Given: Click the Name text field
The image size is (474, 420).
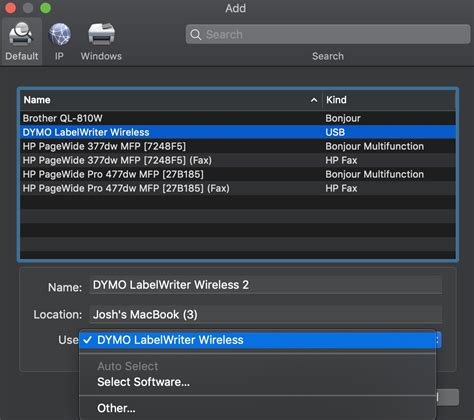Looking at the screenshot, I should click(x=266, y=285).
